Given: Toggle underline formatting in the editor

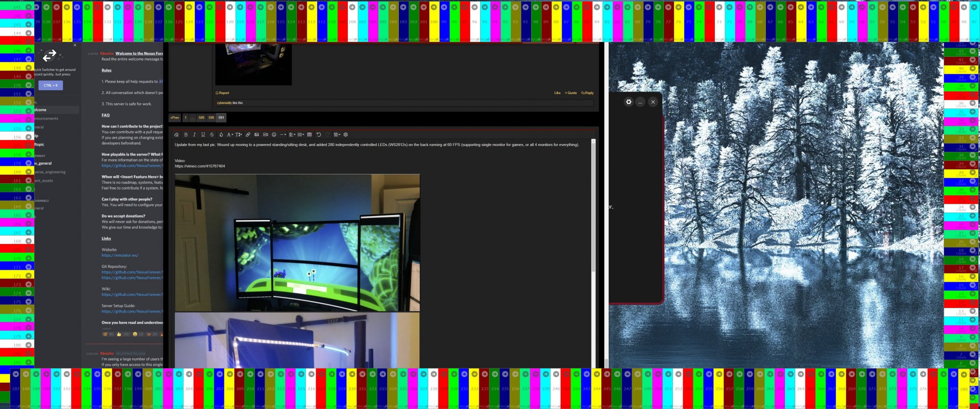Looking at the screenshot, I should coord(203,135).
